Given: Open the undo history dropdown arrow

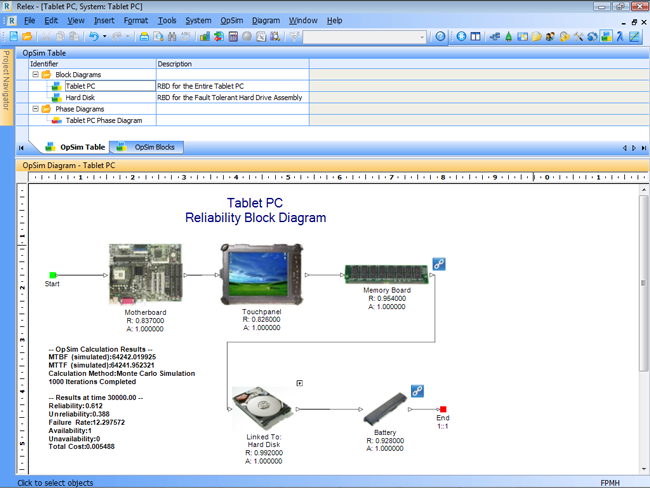Looking at the screenshot, I should point(105,37).
